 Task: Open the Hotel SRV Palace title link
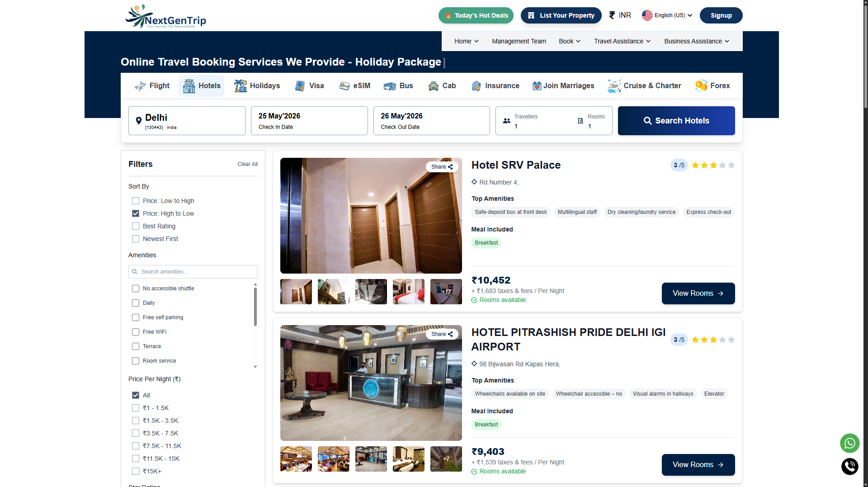(x=516, y=165)
